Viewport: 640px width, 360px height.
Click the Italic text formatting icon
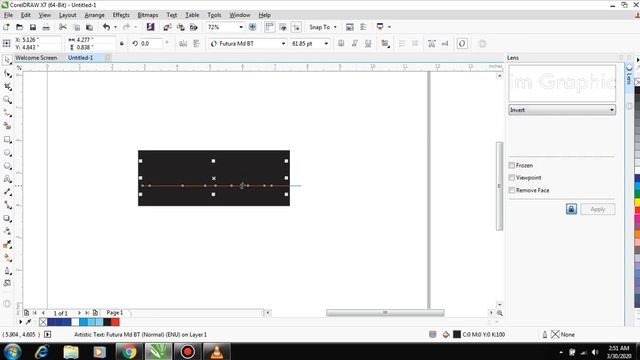[x=354, y=44]
